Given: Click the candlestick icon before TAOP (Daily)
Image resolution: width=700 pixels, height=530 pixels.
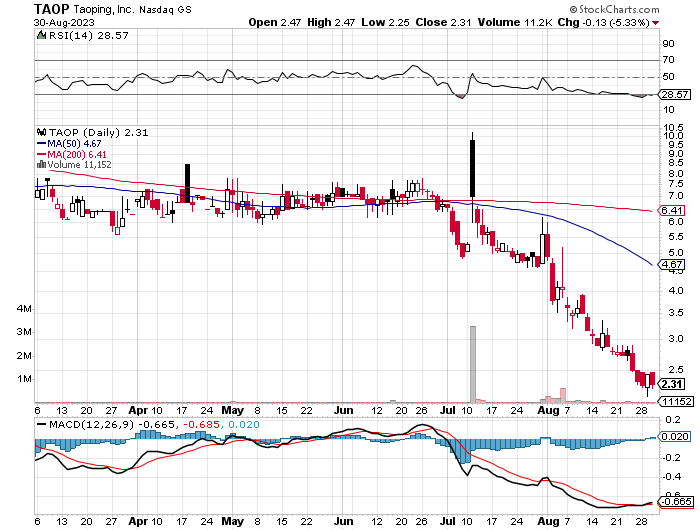Looking at the screenshot, I should click(x=42, y=132).
